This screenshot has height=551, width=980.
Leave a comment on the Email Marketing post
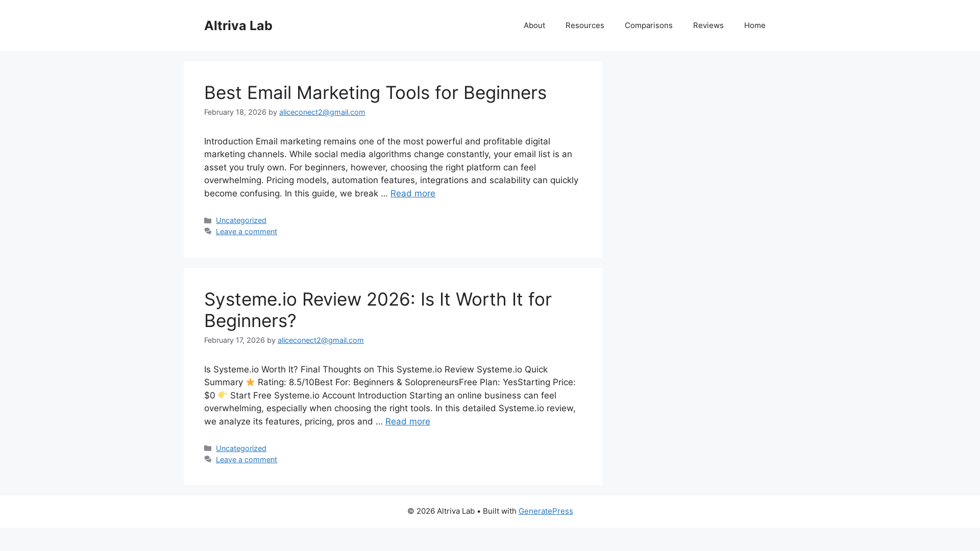[247, 232]
